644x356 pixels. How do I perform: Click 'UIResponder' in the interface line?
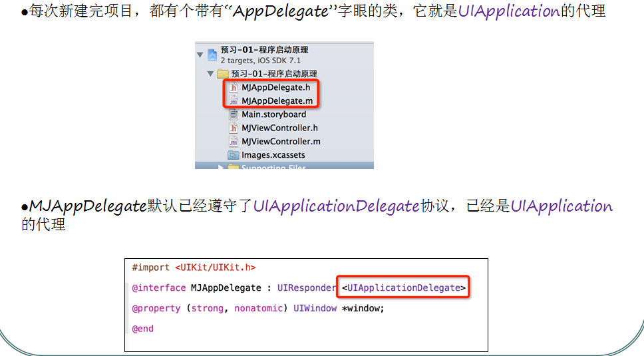tap(307, 288)
